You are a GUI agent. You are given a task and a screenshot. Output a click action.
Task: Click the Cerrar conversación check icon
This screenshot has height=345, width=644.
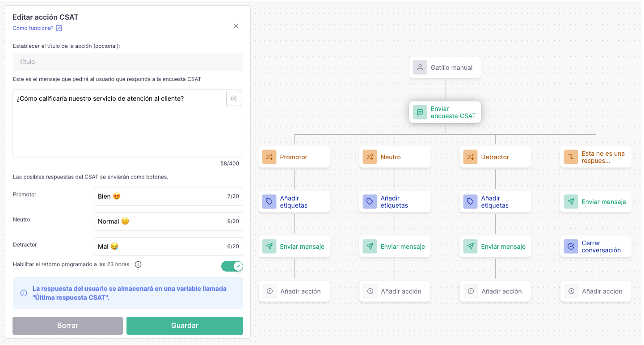pos(571,247)
